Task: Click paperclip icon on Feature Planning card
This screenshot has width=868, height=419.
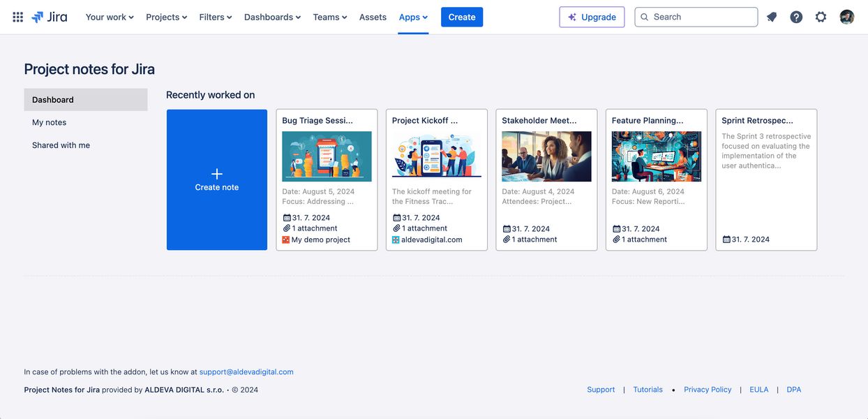Action: tap(616, 240)
